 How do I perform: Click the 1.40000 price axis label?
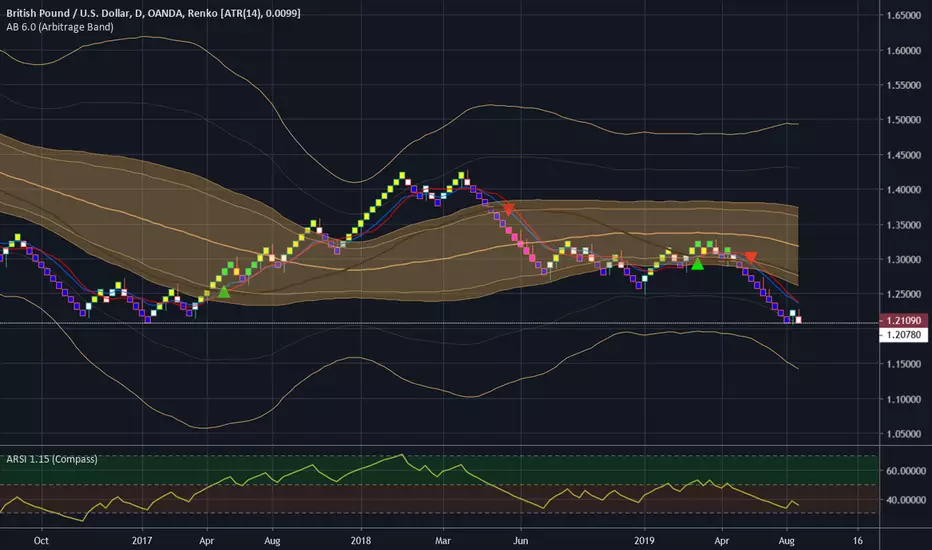point(903,190)
